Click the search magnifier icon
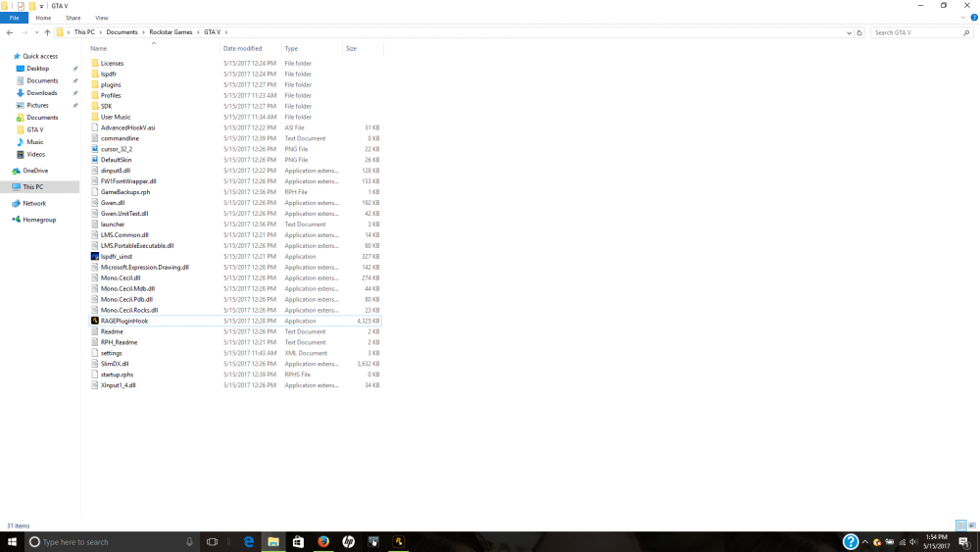 tap(966, 32)
